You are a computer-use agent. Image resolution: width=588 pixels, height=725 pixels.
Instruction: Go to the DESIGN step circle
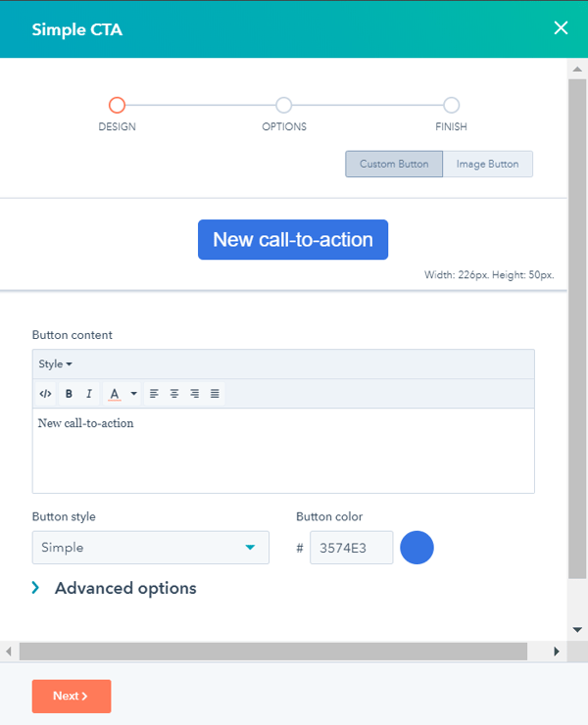(117, 105)
